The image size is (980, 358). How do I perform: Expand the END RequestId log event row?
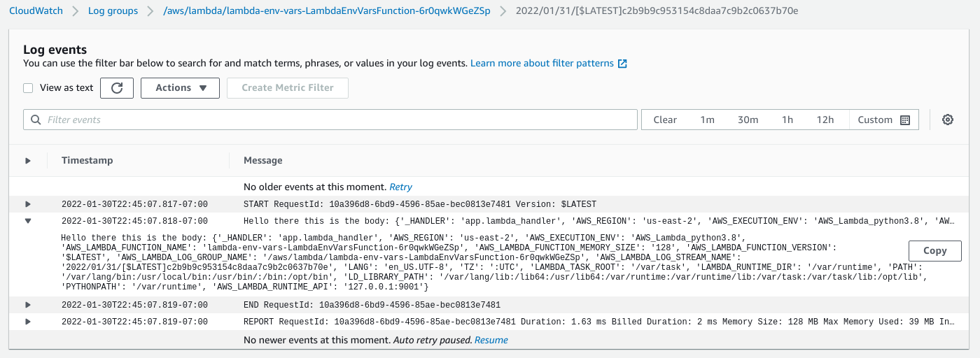coord(28,305)
